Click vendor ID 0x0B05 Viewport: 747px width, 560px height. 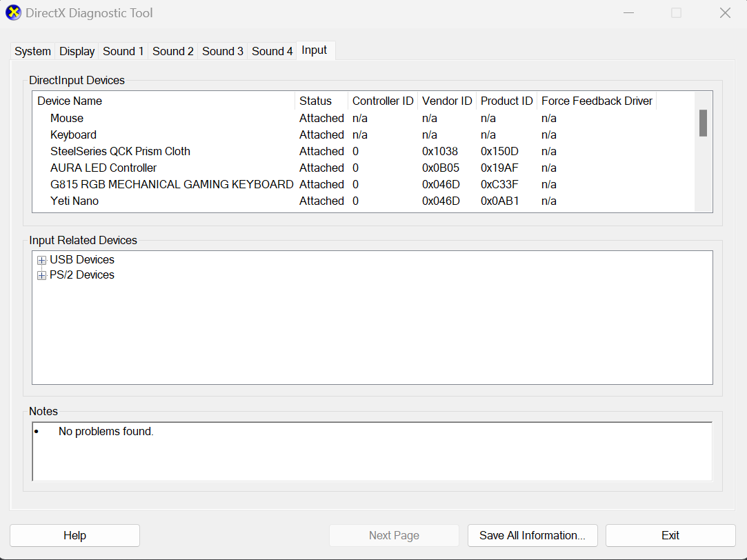(441, 168)
